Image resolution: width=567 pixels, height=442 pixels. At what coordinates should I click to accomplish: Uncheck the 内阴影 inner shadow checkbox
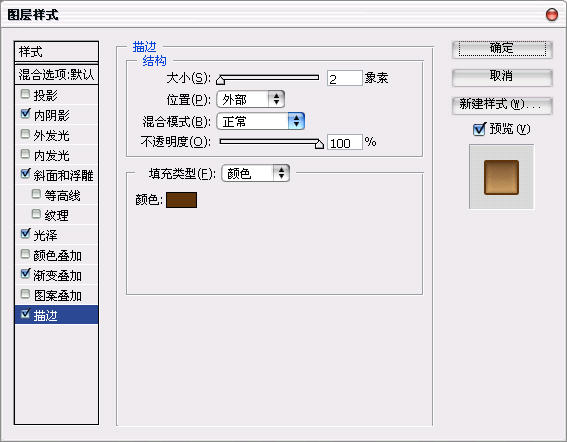(x=25, y=114)
